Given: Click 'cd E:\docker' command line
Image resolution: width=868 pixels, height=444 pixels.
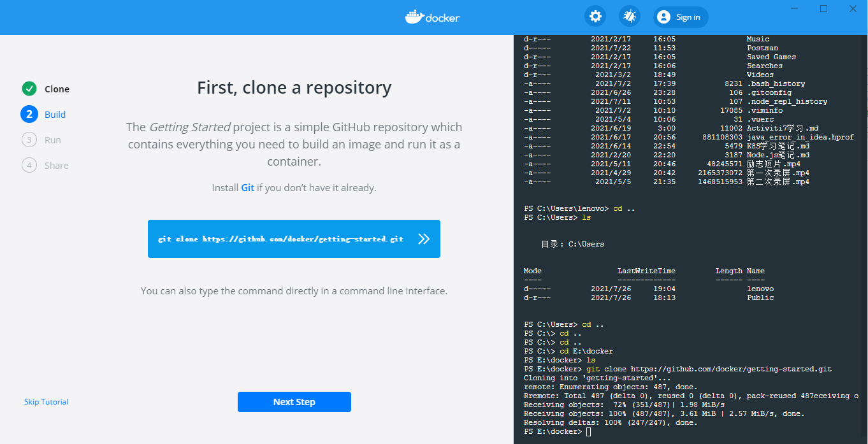Looking at the screenshot, I should (568, 351).
